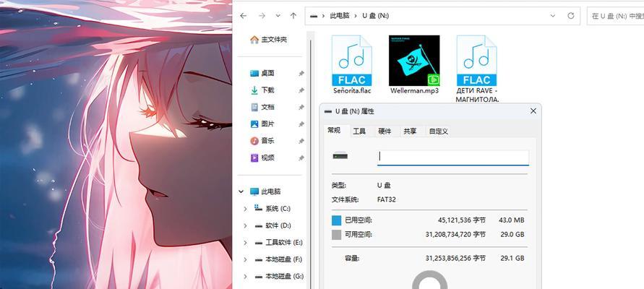Click the blue 已用空间 color square
Image resolution: width=644 pixels, height=289 pixels.
coord(336,221)
